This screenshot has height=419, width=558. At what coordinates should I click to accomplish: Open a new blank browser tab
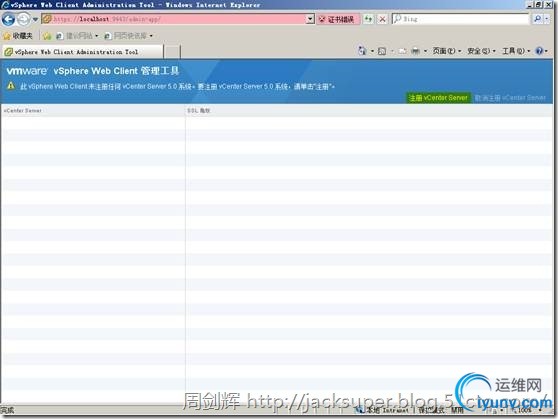click(172, 52)
